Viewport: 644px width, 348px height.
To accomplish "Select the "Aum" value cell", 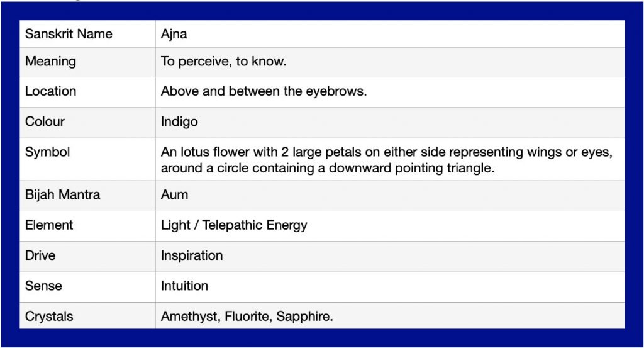I will (174, 194).
